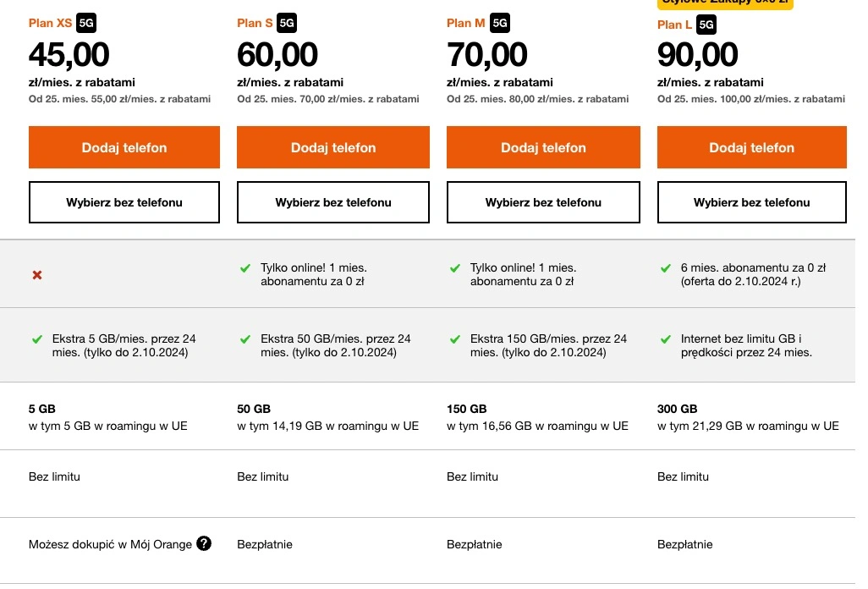Click the 5G badge next to Plan M
This screenshot has width=868, height=589.
[500, 23]
